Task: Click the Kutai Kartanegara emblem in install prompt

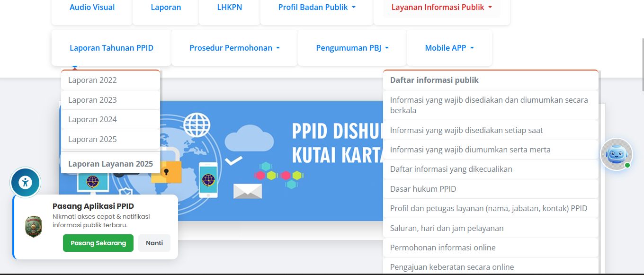Action: tap(34, 227)
